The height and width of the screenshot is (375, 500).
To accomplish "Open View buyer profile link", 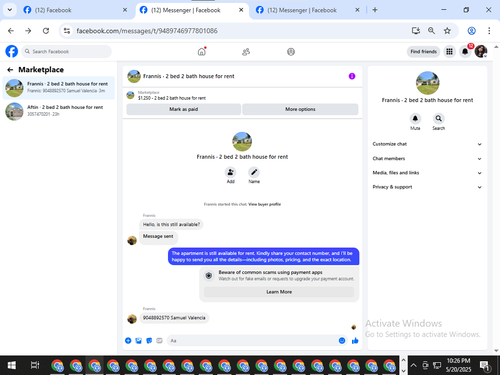I will [x=264, y=204].
